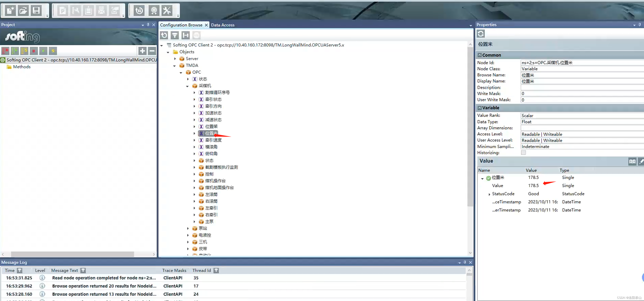Select the Read node operation completed log row
Image resolution: width=644 pixels, height=301 pixels.
pyautogui.click(x=233, y=278)
